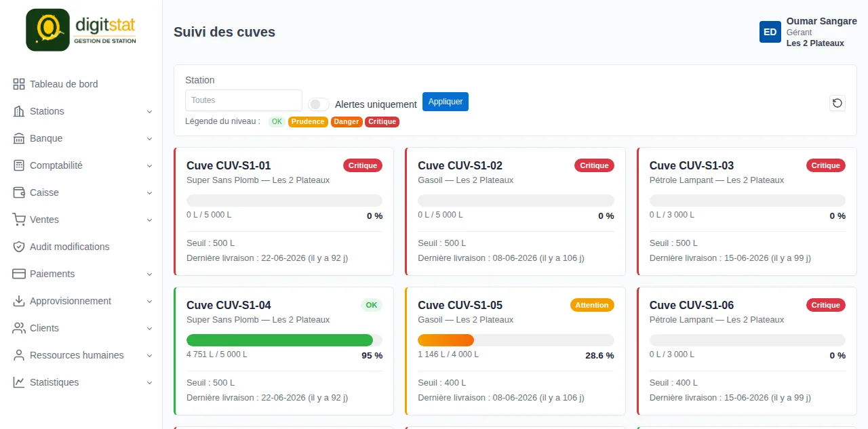Click the Banque bank icon
Image resolution: width=868 pixels, height=429 pixels.
point(19,138)
